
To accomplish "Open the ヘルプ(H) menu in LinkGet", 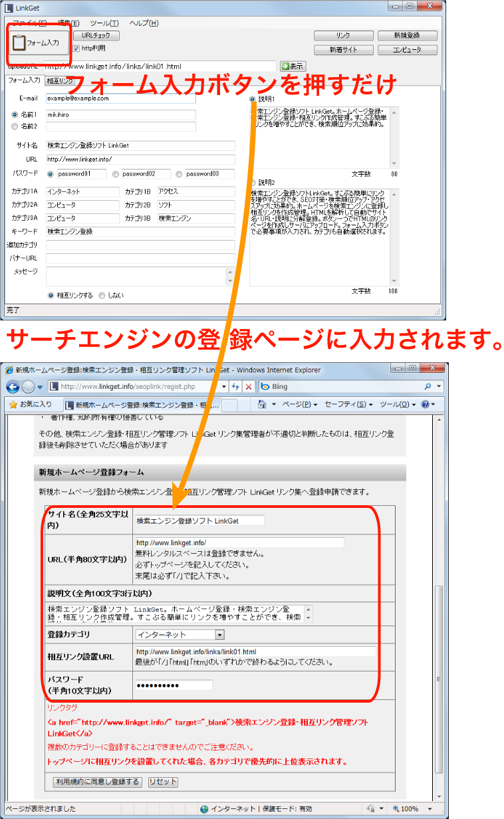I will click(x=144, y=23).
